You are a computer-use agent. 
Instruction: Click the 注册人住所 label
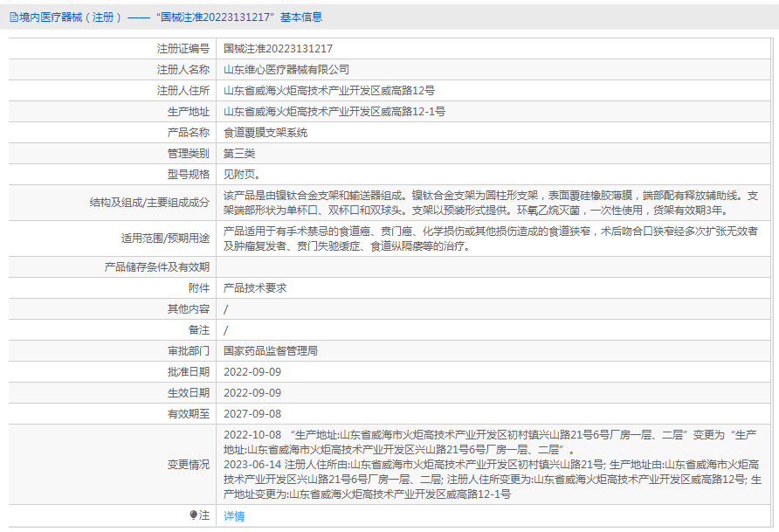183,90
